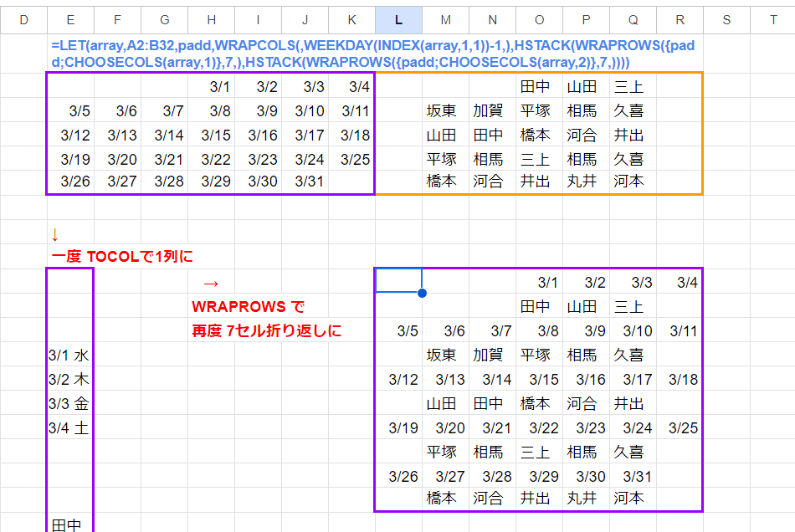Select 井出 in the row starting with 3/12
This screenshot has width=795, height=532.
[633, 136]
